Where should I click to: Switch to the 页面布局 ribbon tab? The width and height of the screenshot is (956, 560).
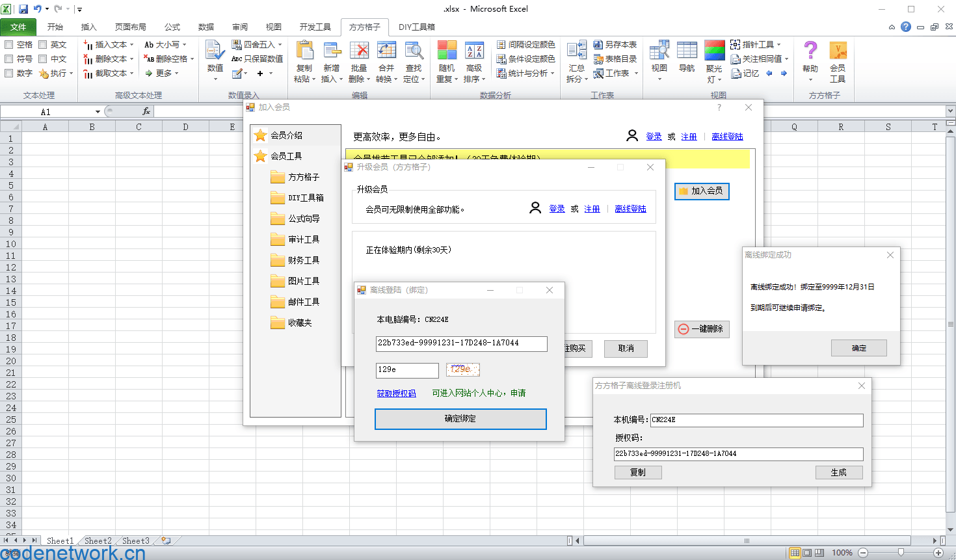[x=131, y=27]
